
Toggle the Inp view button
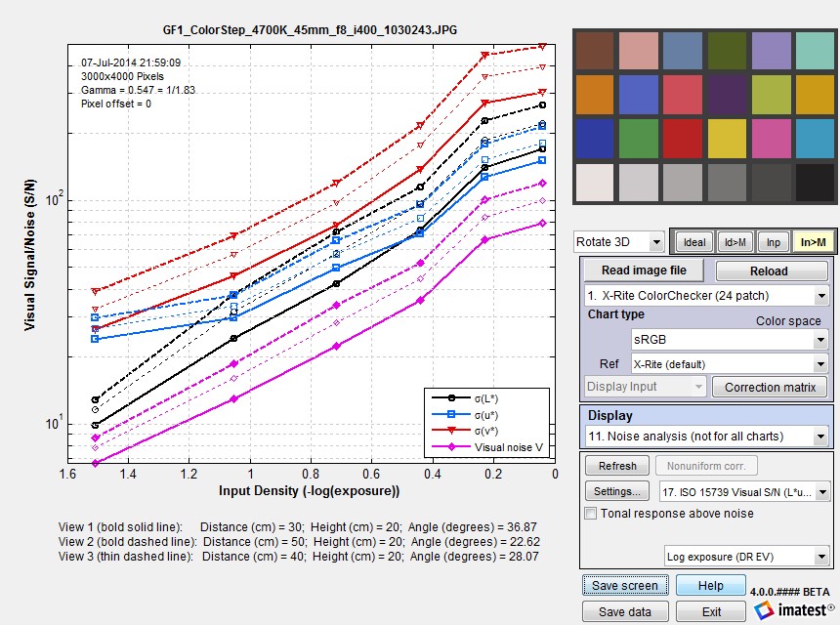pos(773,242)
